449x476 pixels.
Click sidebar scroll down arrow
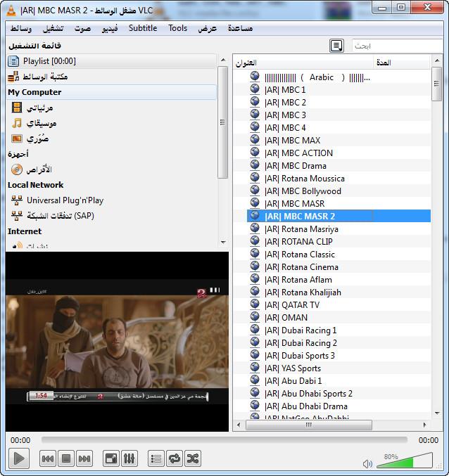pos(223,243)
